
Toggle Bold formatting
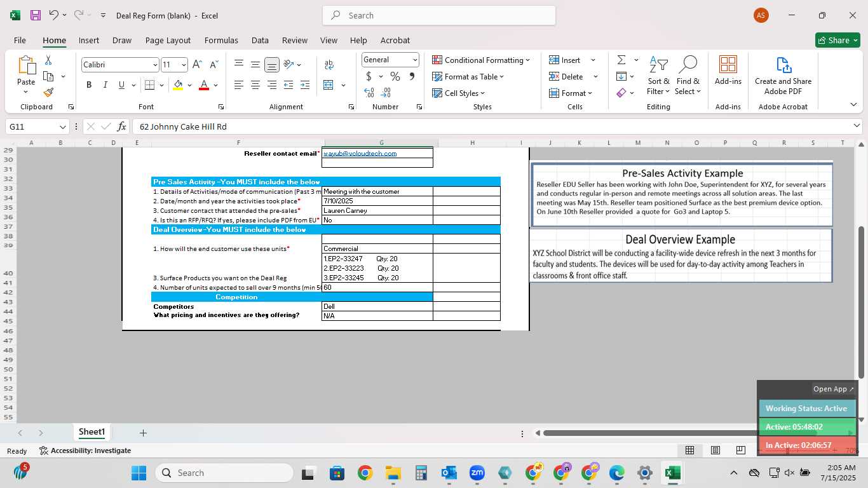coord(89,85)
